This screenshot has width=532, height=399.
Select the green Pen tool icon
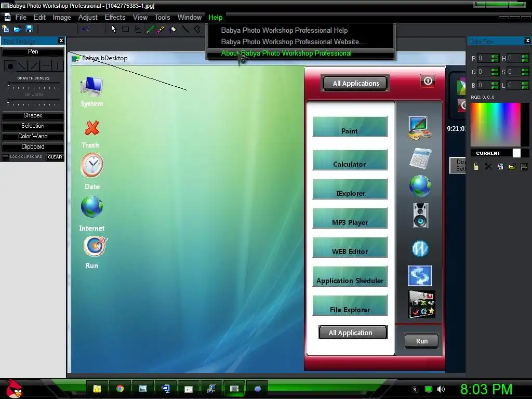(x=150, y=29)
